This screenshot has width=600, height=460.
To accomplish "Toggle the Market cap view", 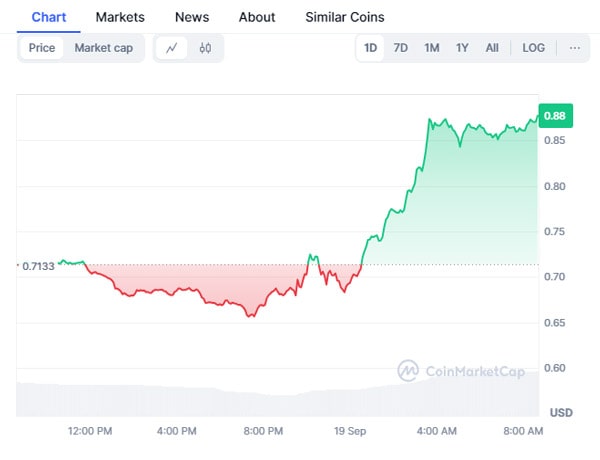I will tap(103, 48).
